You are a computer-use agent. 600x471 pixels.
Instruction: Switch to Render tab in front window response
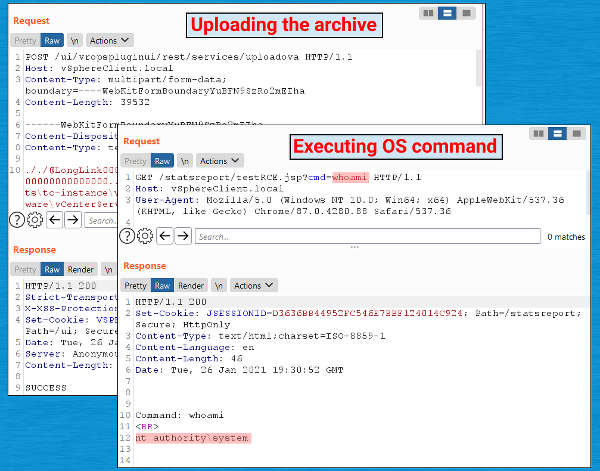point(191,285)
